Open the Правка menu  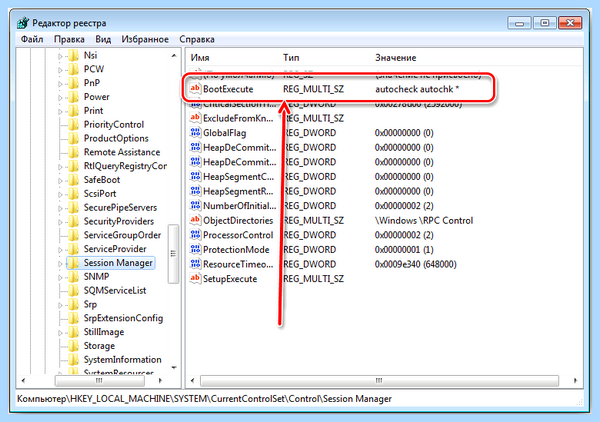[69, 39]
